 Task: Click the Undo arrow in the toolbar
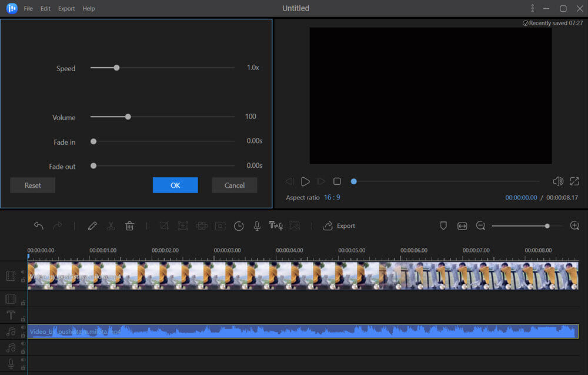coord(39,225)
